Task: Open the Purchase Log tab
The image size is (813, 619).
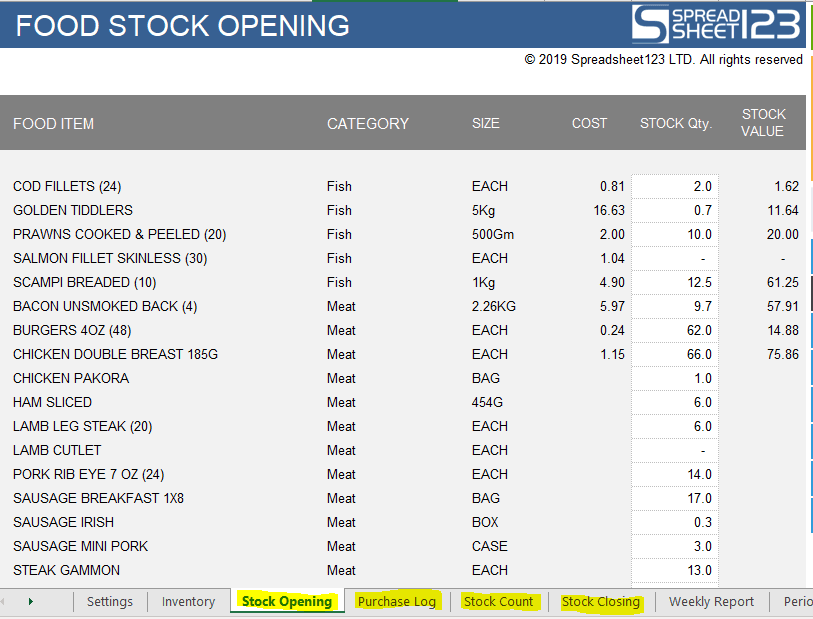Action: [397, 602]
